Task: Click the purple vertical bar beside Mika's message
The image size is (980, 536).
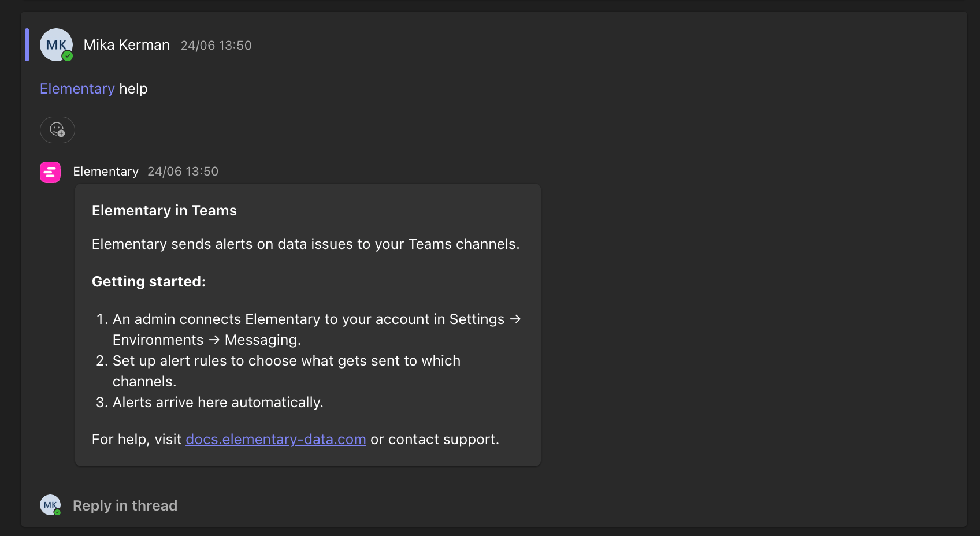Action: click(x=27, y=45)
